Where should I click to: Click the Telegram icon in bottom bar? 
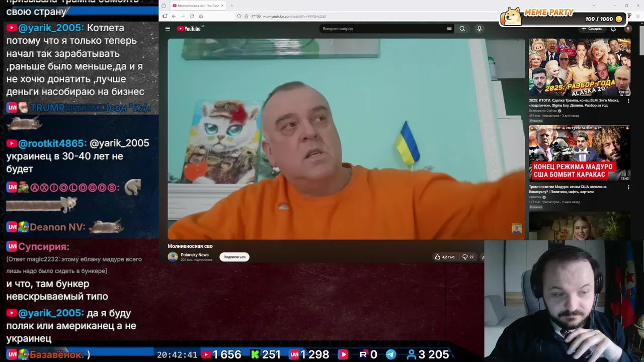[x=391, y=354]
